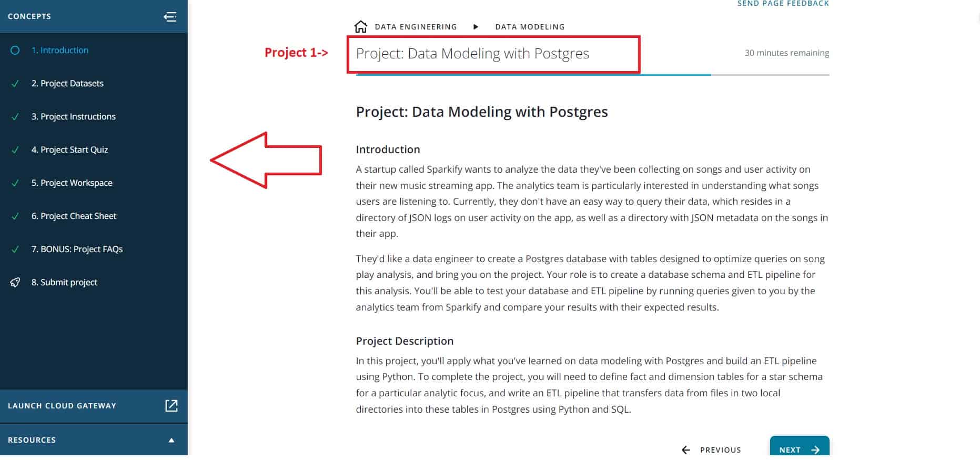This screenshot has width=980, height=460.
Task: Click the rocket icon beside Submit project
Action: pyautogui.click(x=15, y=282)
